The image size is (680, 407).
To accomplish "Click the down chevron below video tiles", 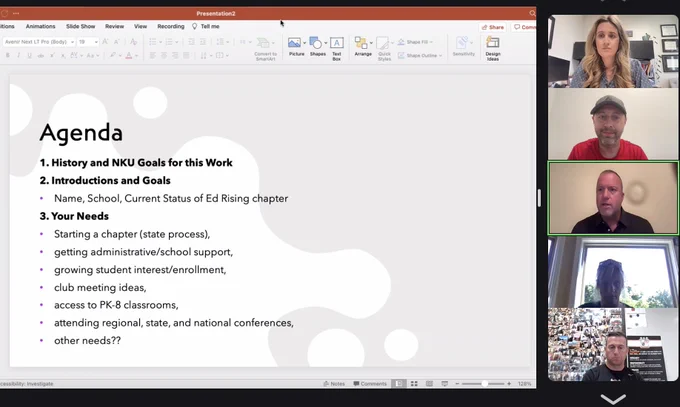I will tap(613, 398).
